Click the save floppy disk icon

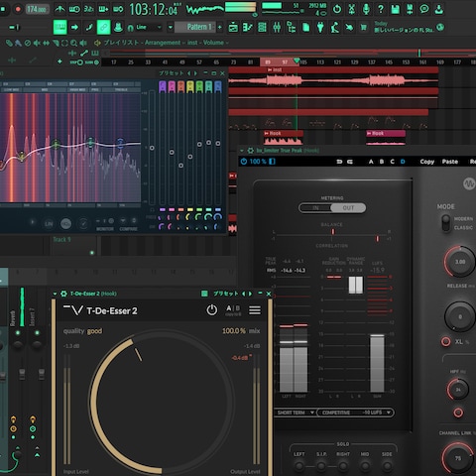(396, 9)
